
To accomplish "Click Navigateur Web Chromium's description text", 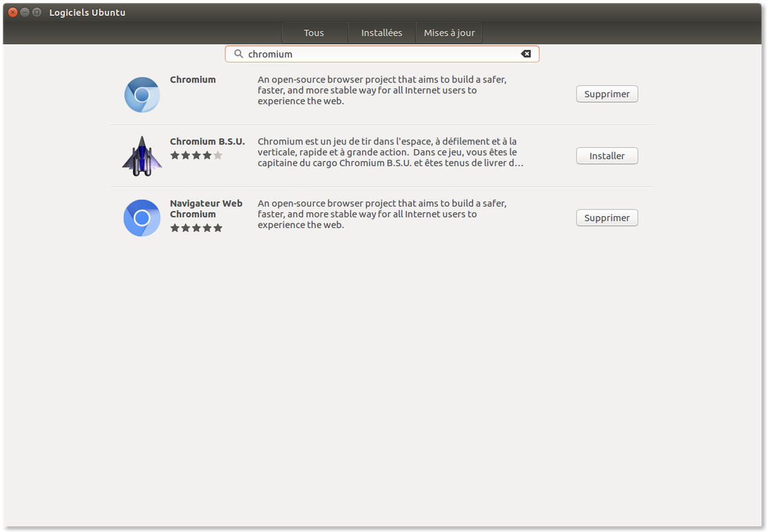I will (382, 214).
